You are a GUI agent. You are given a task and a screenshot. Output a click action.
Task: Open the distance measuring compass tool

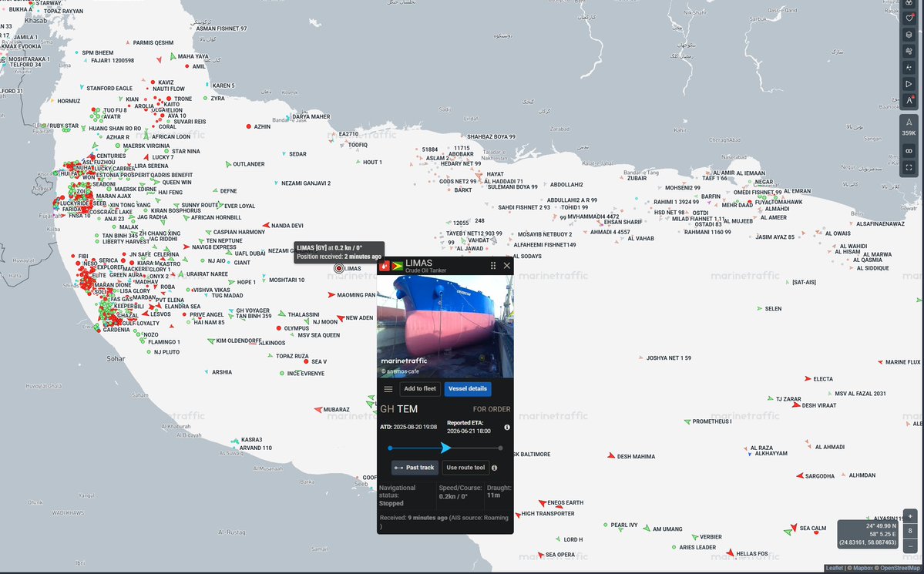click(x=909, y=101)
